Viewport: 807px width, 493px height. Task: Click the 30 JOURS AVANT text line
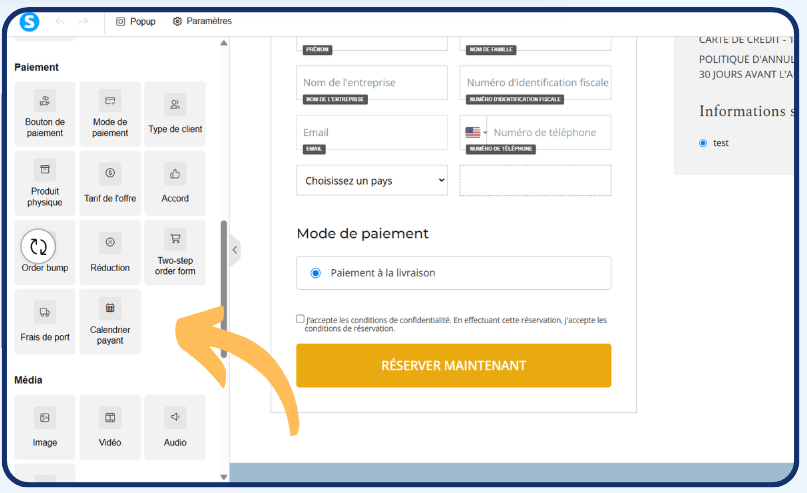[746, 74]
